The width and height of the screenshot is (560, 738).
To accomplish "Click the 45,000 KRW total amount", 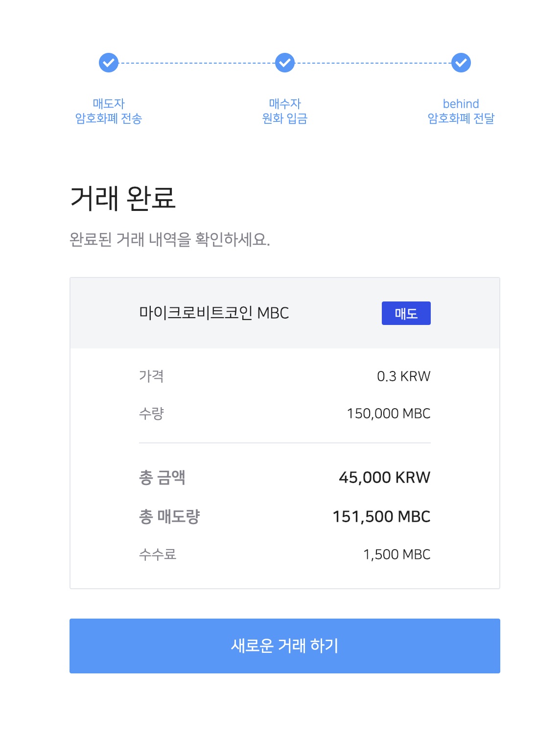I will [384, 477].
